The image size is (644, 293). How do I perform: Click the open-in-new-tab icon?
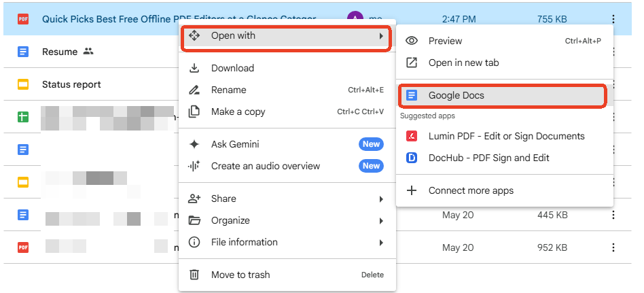[x=412, y=63]
